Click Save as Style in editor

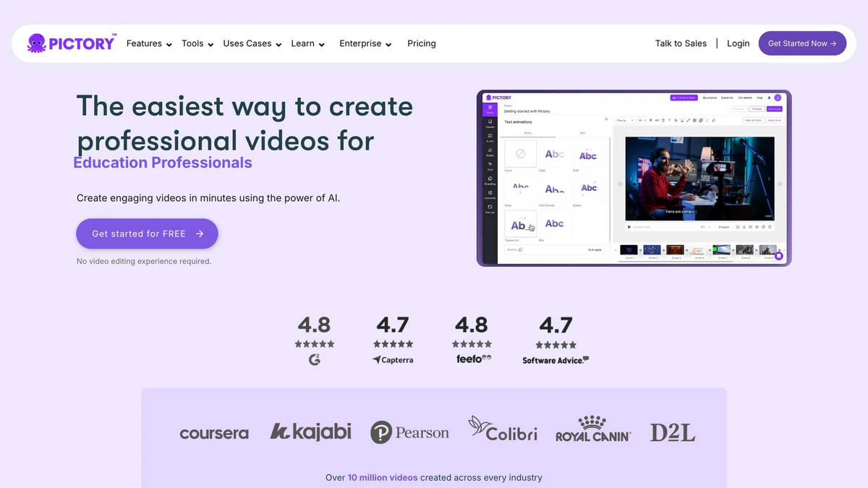(753, 120)
